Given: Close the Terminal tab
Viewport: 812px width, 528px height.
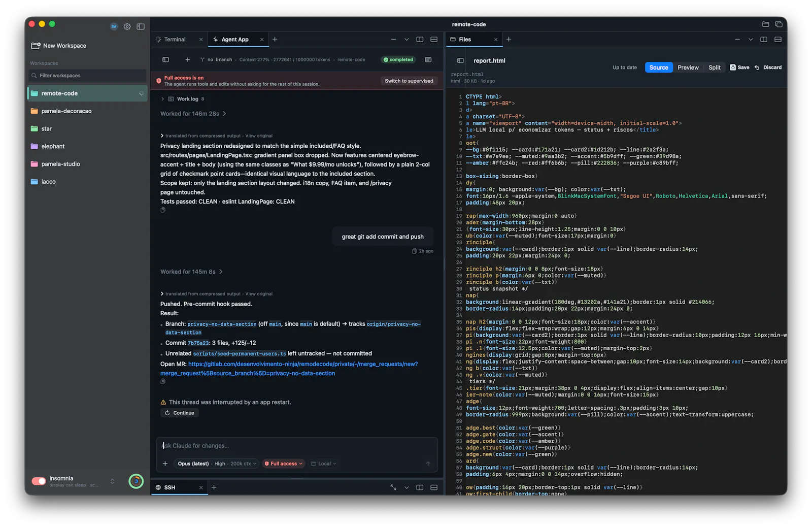Looking at the screenshot, I should (201, 40).
